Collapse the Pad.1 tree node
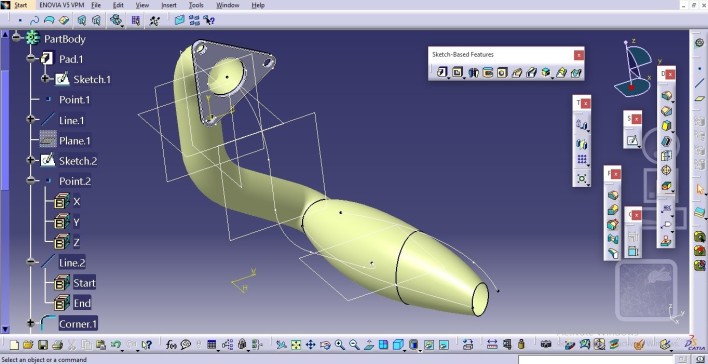708x364 pixels. [x=31, y=58]
